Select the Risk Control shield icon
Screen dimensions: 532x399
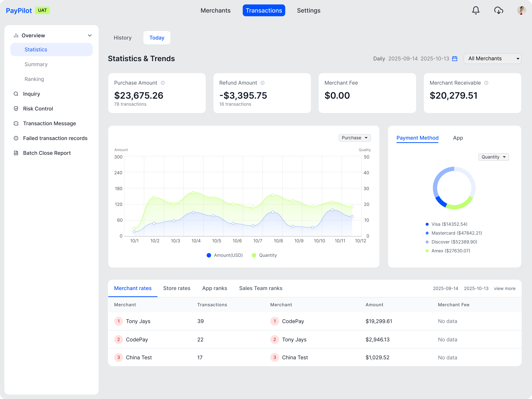[x=16, y=108]
